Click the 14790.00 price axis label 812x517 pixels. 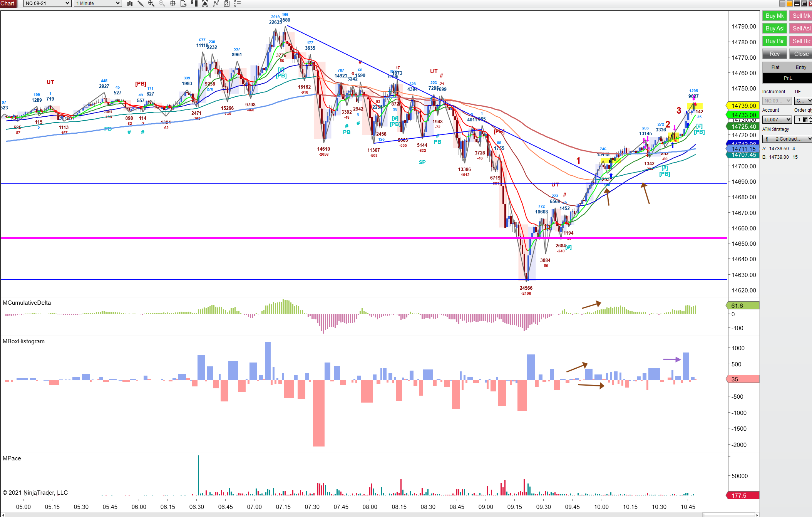743,27
